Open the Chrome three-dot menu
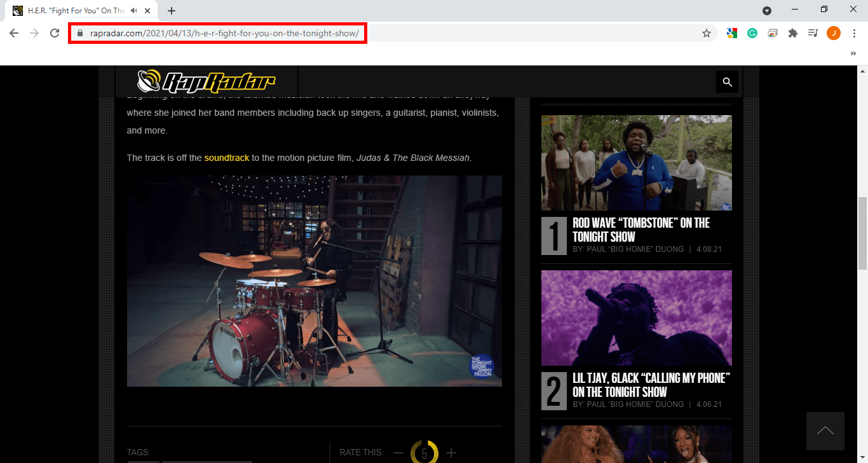Image resolution: width=868 pixels, height=463 pixels. [854, 33]
